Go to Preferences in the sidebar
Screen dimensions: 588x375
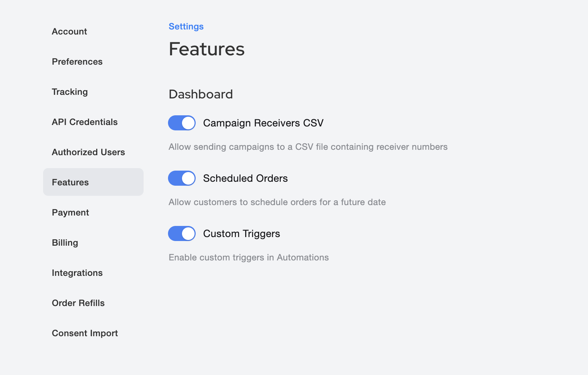tap(77, 62)
